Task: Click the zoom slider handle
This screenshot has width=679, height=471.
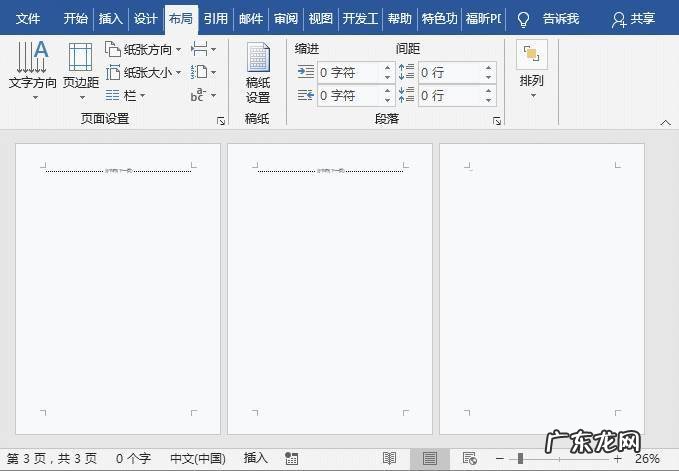Action: [x=520, y=458]
